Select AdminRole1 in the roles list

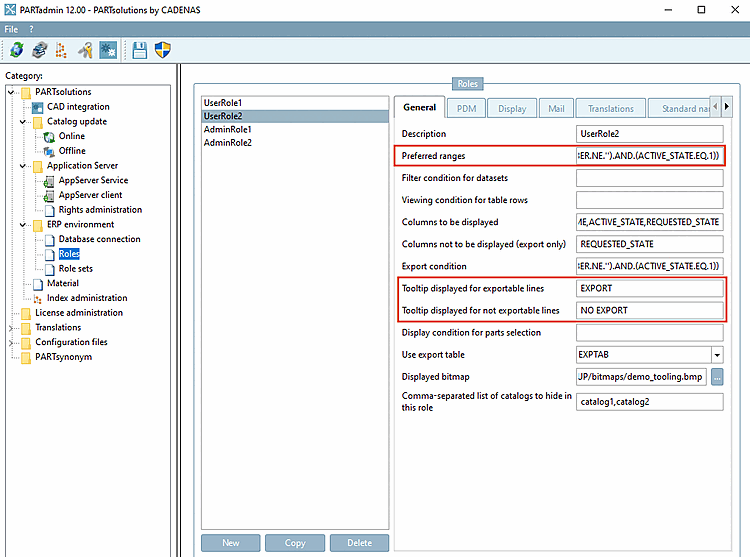tap(295, 130)
